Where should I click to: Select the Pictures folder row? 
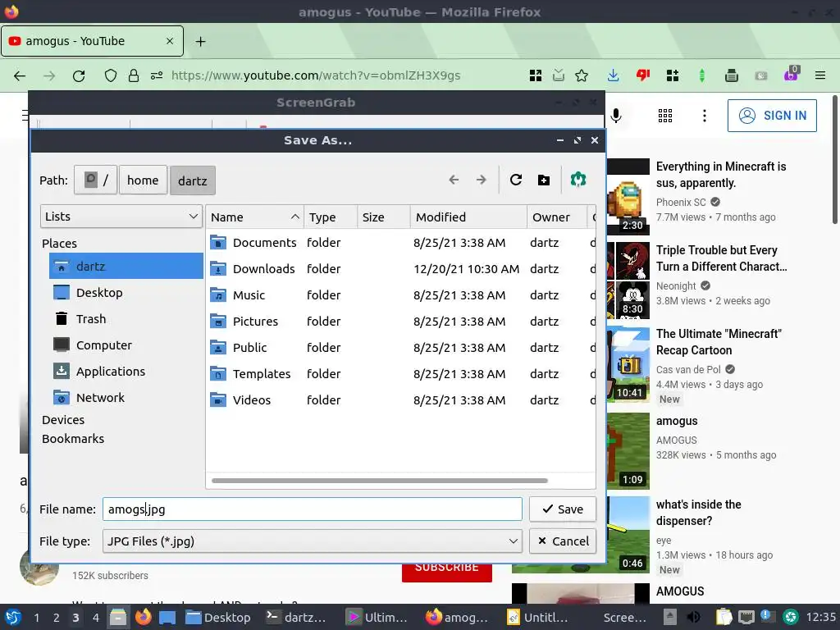[400, 322]
